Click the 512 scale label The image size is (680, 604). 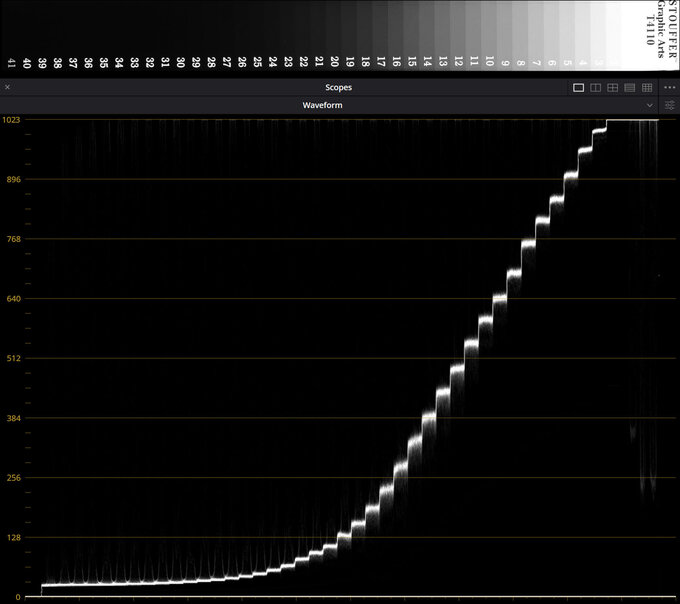click(14, 359)
